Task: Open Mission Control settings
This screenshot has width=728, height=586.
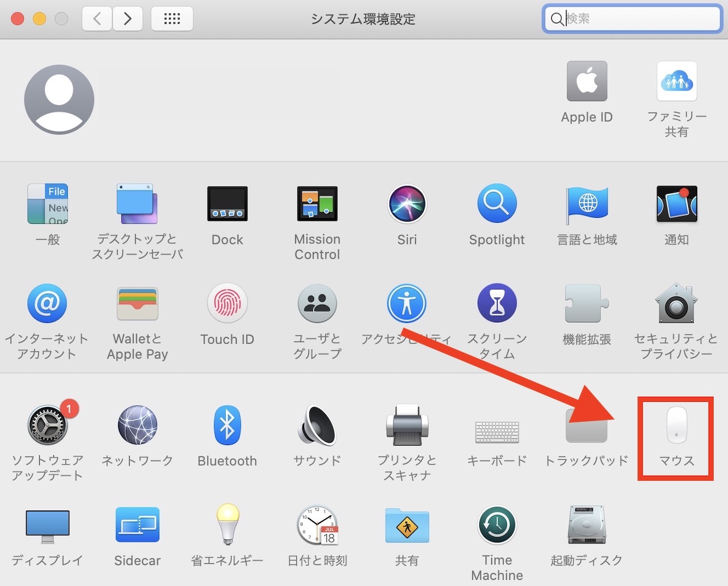Action: [317, 203]
